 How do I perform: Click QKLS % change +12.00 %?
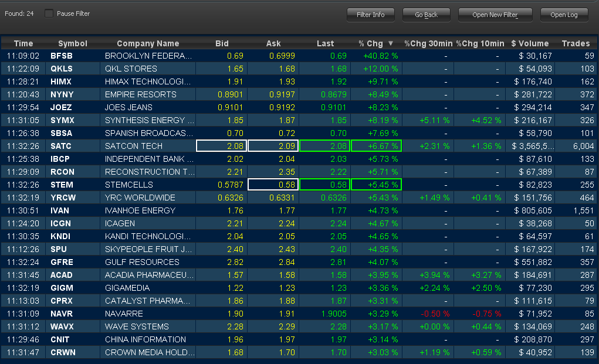(381, 69)
